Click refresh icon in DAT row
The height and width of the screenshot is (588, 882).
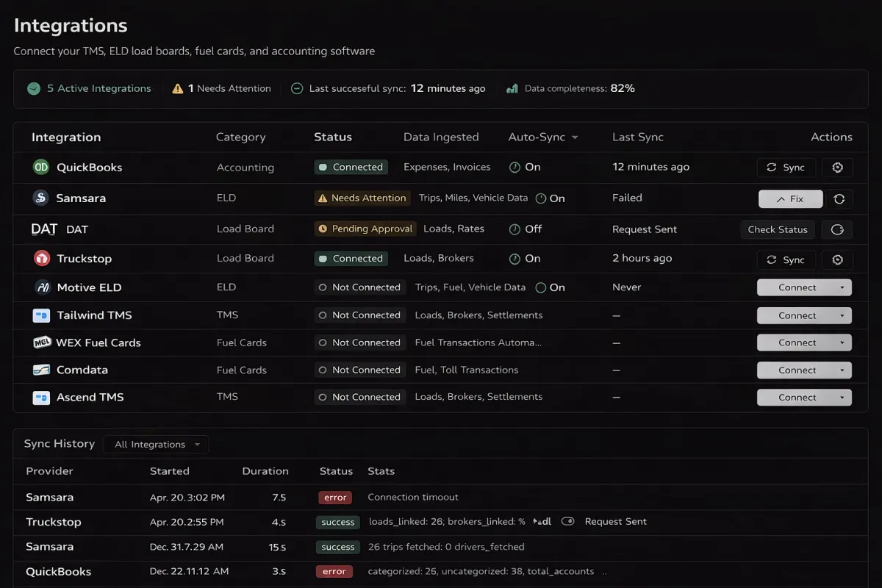tap(837, 229)
